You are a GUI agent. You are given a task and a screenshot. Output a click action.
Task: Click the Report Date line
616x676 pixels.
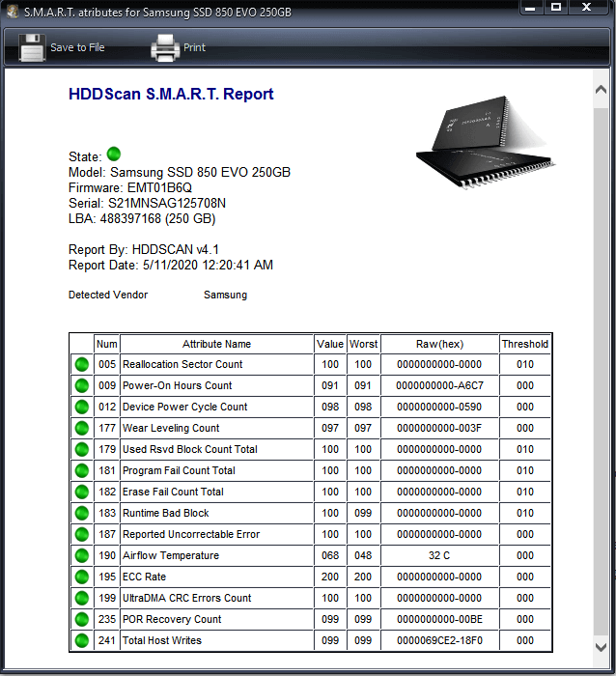point(171,265)
